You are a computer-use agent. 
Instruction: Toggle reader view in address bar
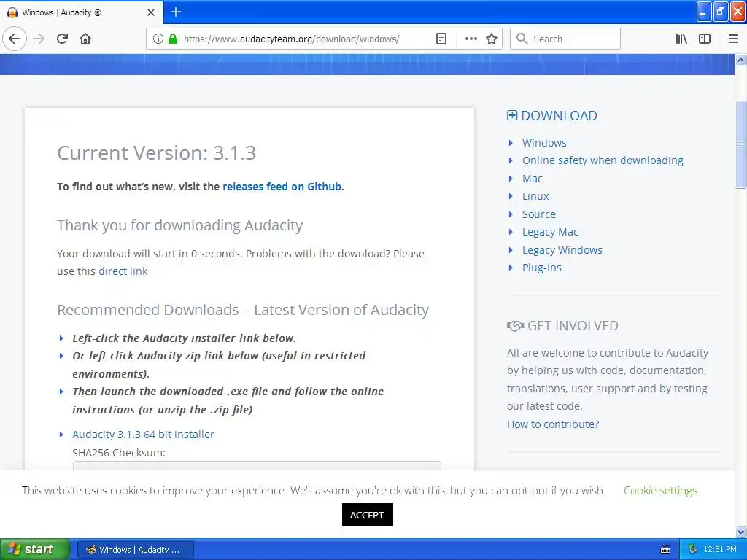pyautogui.click(x=441, y=39)
